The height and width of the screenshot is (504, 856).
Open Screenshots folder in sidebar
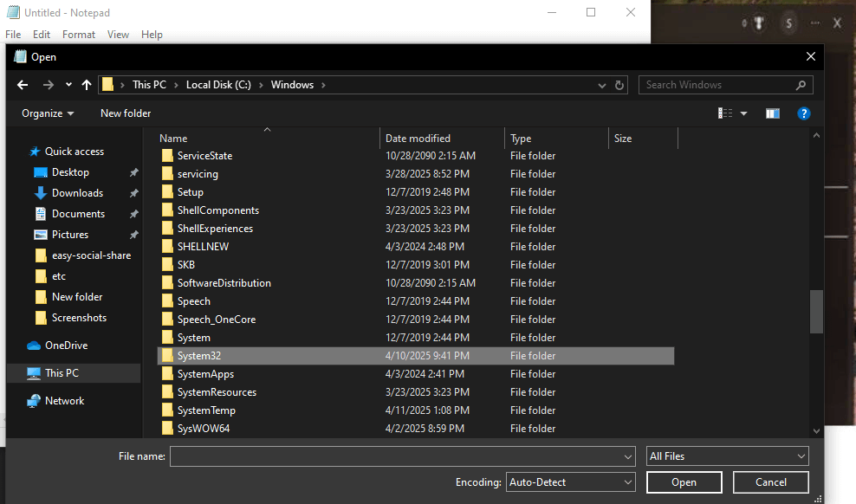coord(79,317)
